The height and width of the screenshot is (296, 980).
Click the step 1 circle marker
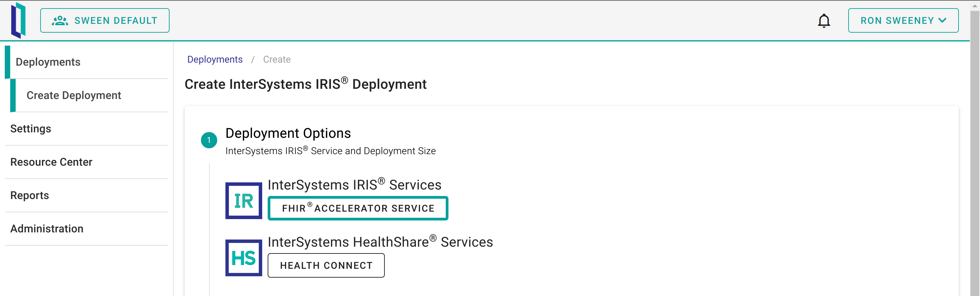209,140
